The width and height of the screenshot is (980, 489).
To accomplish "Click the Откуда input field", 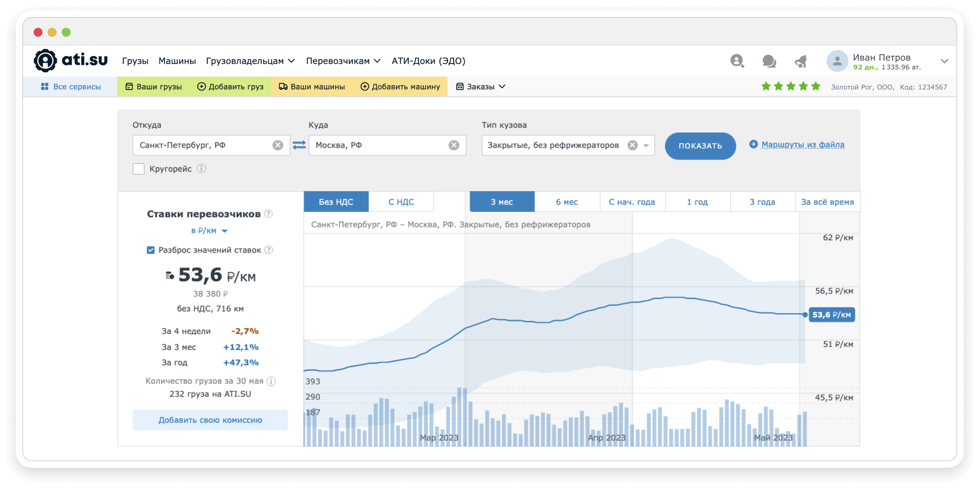I will tap(211, 145).
